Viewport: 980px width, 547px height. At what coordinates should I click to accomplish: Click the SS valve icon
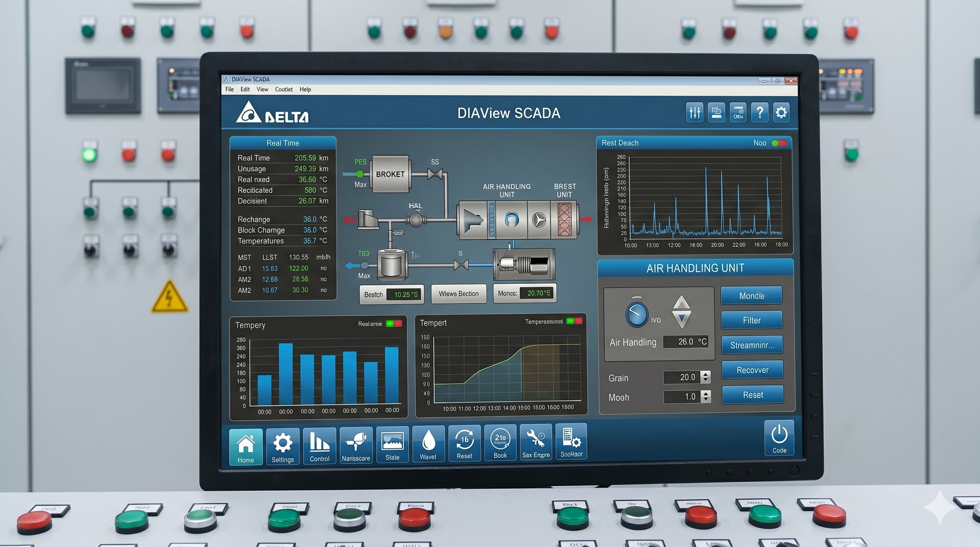tap(435, 174)
